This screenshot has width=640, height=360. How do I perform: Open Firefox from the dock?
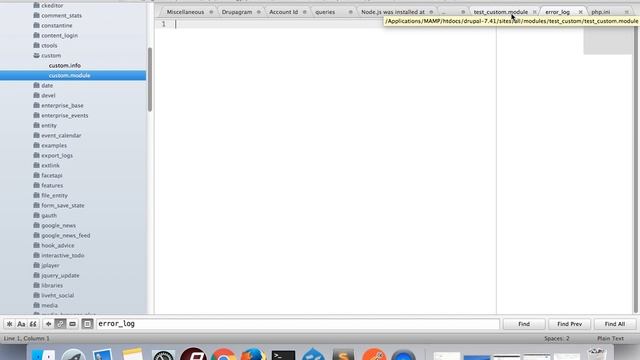253,354
